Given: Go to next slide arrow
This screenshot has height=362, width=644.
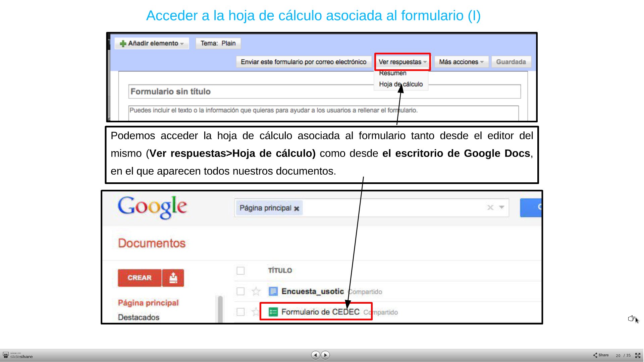Looking at the screenshot, I should [325, 355].
